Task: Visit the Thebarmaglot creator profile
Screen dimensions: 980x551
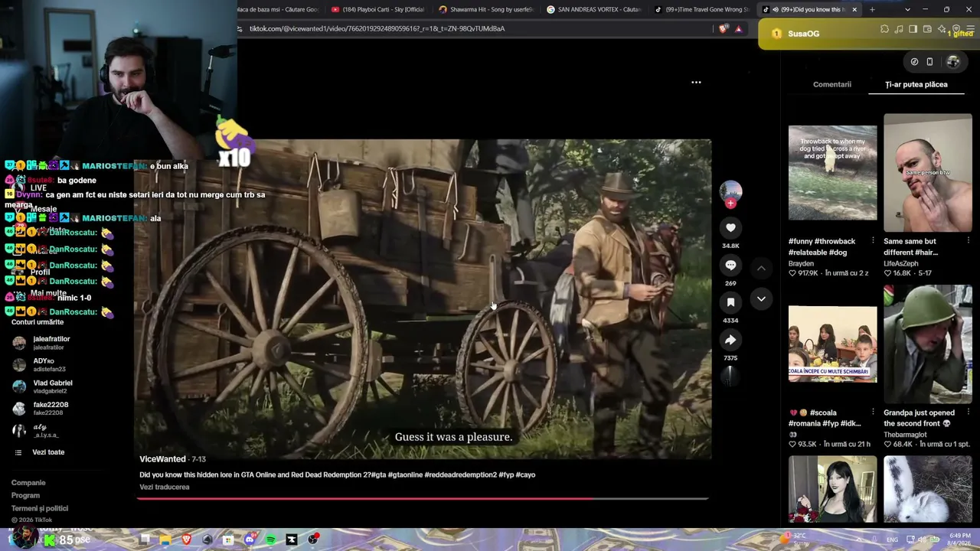Action: click(x=905, y=435)
